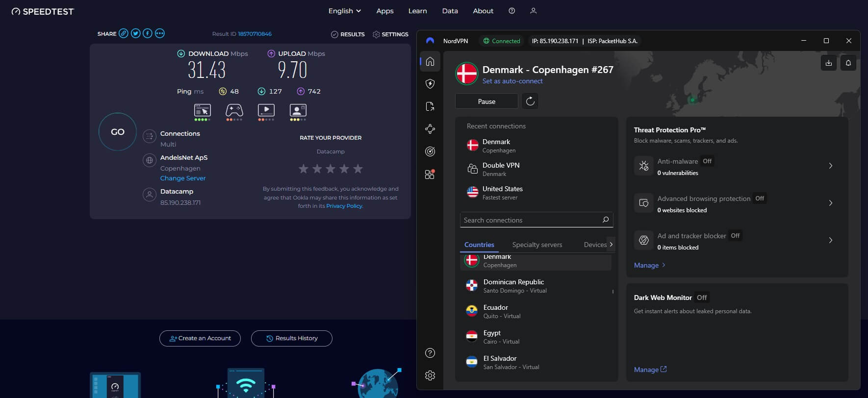
Task: Click the download icon in NordVPN header
Action: pos(828,63)
